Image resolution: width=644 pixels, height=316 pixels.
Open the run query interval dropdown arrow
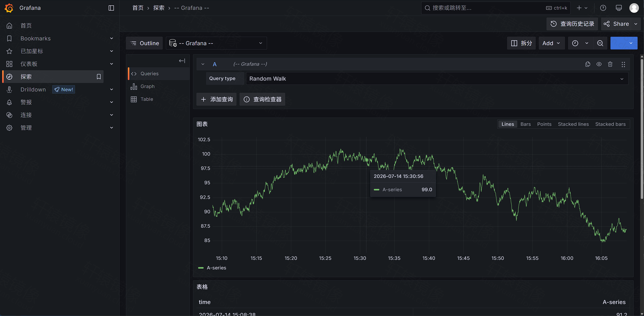point(631,43)
